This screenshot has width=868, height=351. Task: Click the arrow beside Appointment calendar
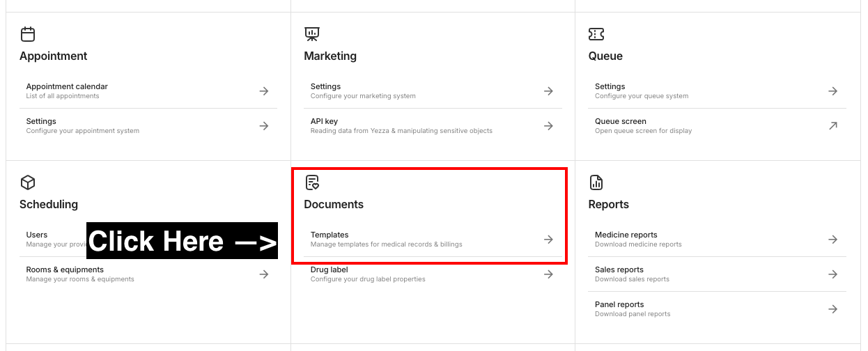coord(264,91)
